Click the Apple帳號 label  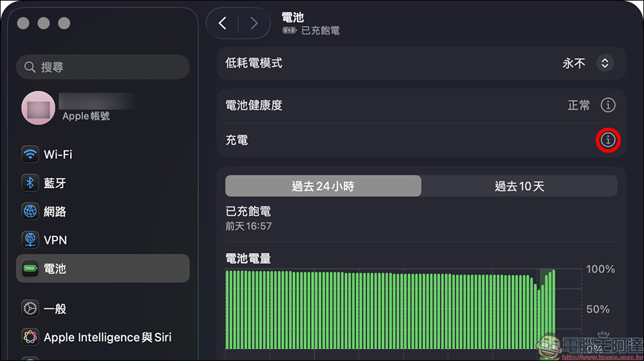(86, 117)
